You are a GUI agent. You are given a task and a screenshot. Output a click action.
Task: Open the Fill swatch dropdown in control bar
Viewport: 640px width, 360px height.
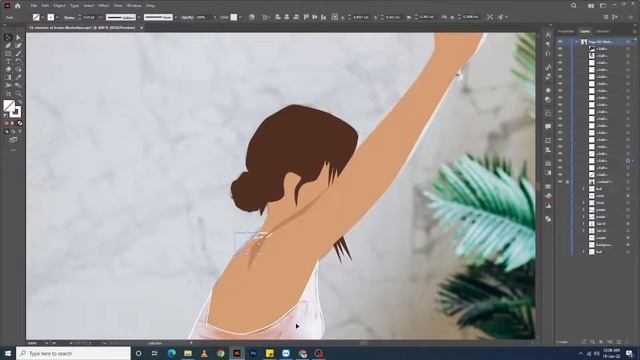42,17
